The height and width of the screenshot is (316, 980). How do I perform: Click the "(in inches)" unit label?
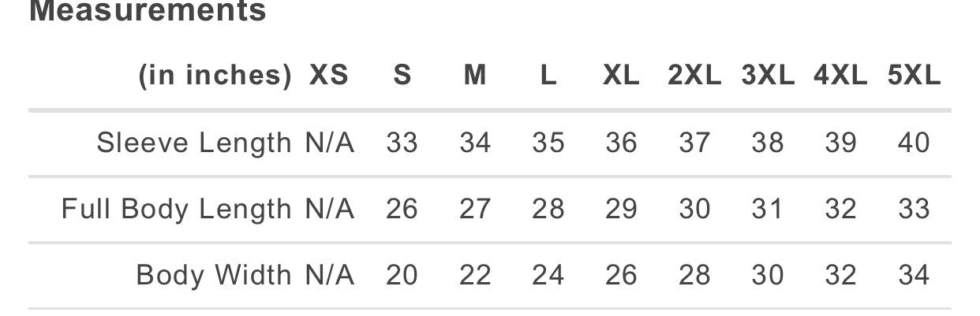click(215, 76)
